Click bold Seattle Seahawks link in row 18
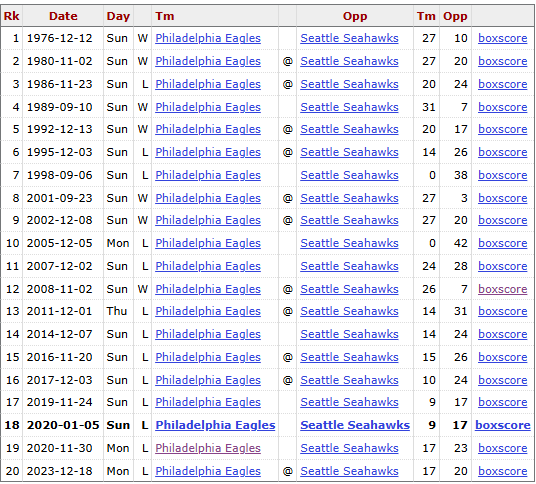 click(x=355, y=425)
